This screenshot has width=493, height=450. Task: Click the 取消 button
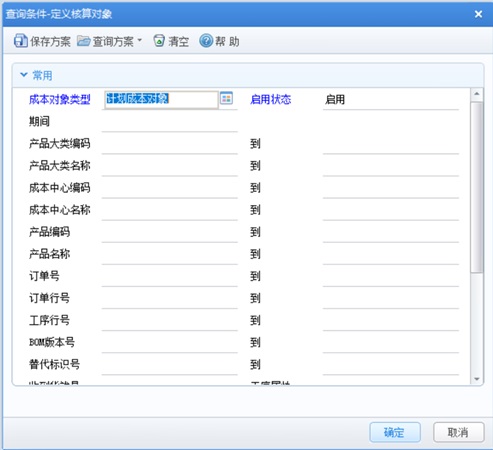[459, 432]
